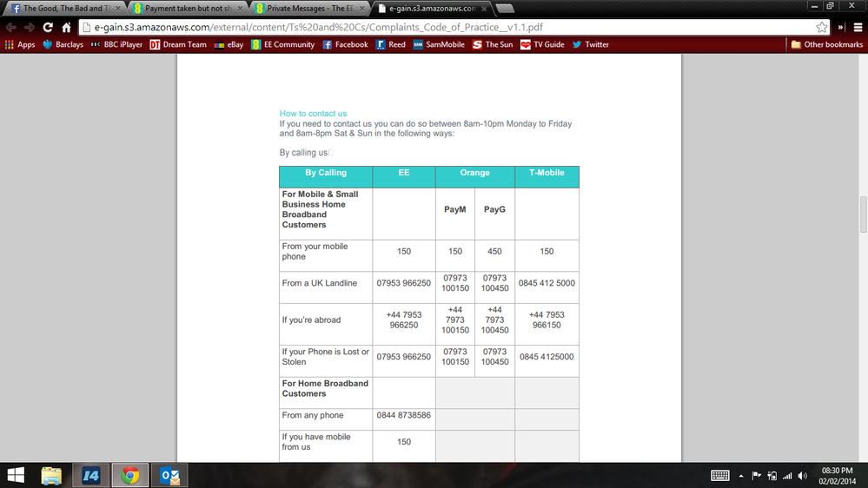Open the I4 app on the taskbar
Viewport: 868px width, 488px height.
(x=90, y=475)
